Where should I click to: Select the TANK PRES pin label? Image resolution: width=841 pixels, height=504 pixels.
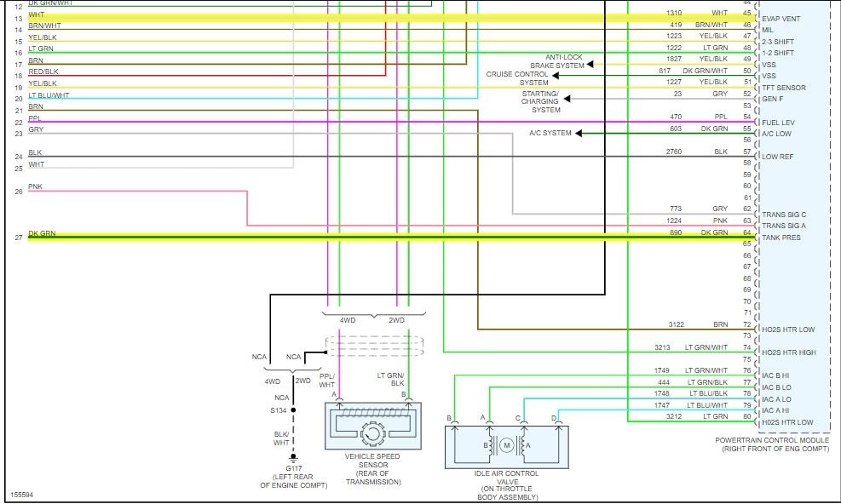point(781,238)
